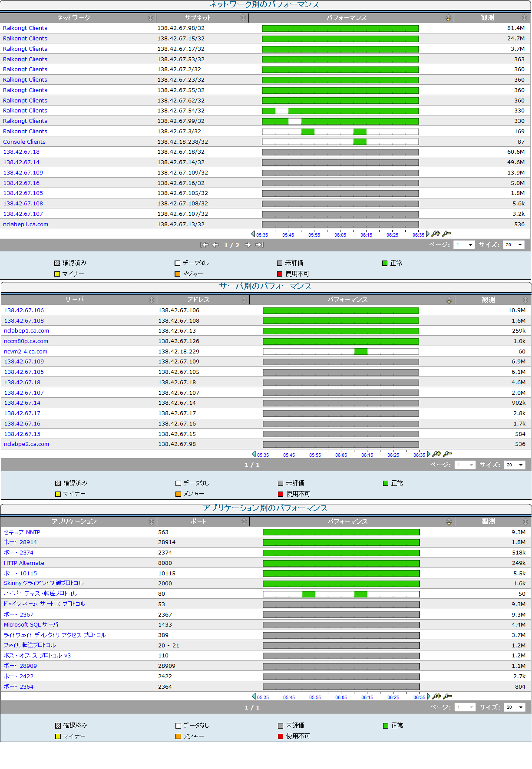Click performance bar for ポート 2374 row
Screen dimensions: 532x769
[341, 553]
